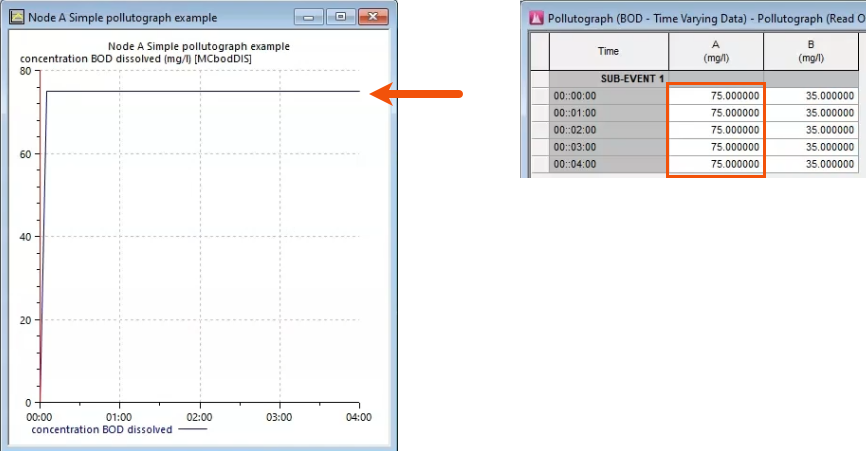The image size is (866, 451).
Task: Select time cell 00::00:00
Action: tap(609, 96)
